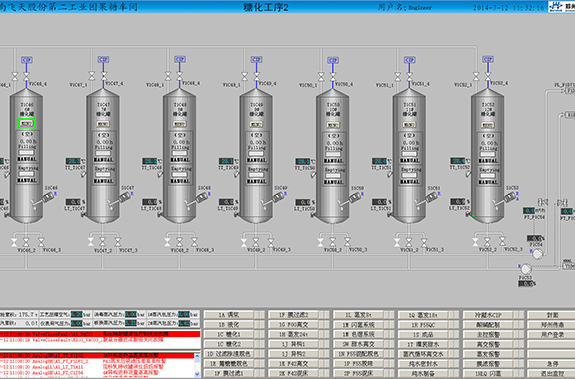Toggle the Filling field in tank TIC49

coord(256,153)
